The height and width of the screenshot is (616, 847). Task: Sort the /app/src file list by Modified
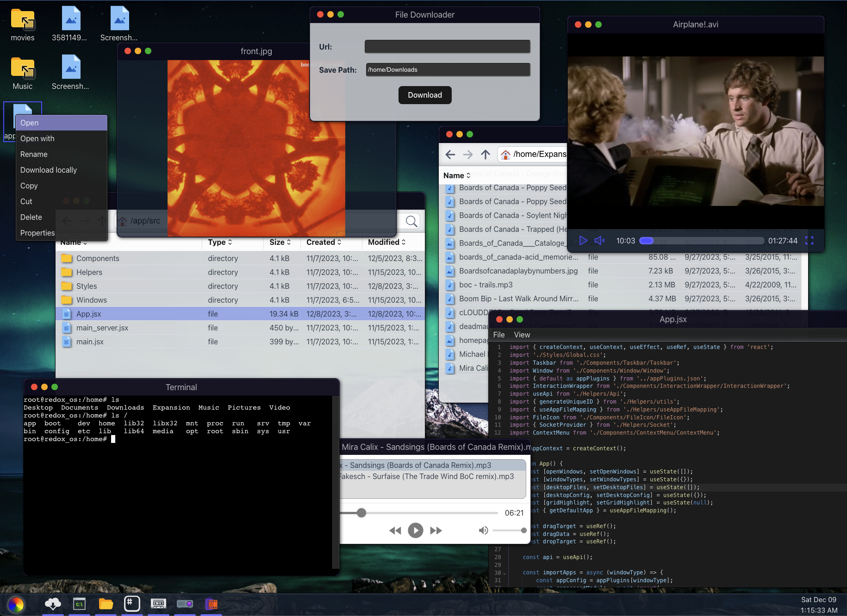386,242
